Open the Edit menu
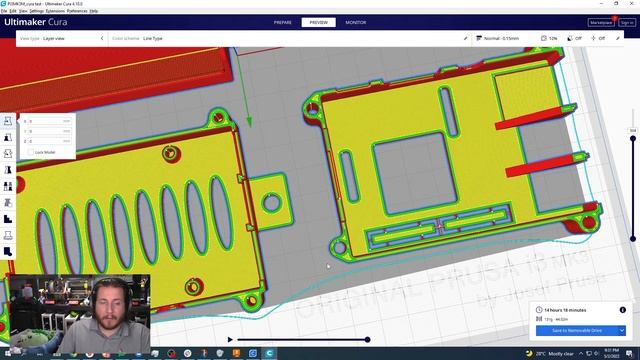 [x=13, y=11]
